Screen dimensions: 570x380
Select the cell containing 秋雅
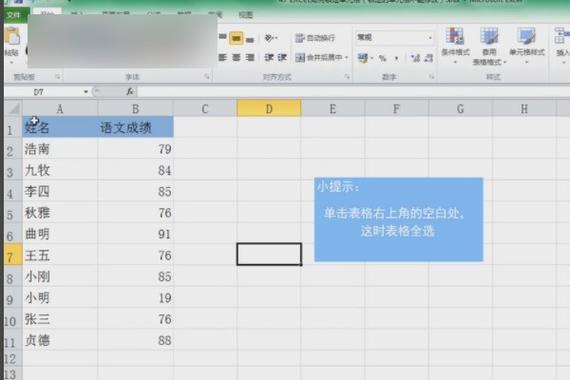[60, 212]
